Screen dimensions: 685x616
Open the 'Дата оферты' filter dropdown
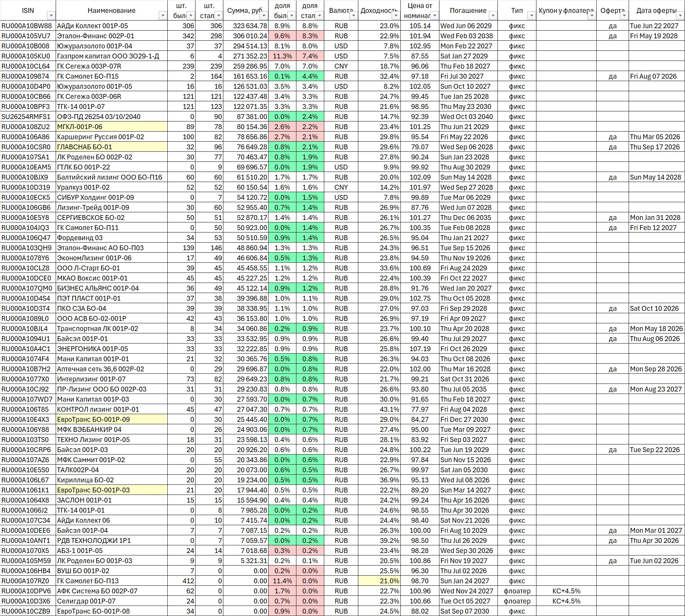coord(680,16)
